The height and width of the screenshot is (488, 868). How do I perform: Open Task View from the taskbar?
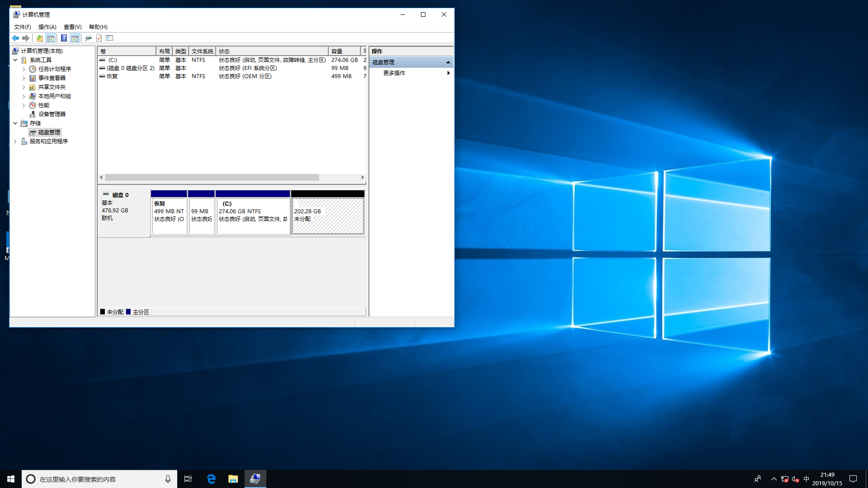tap(188, 479)
